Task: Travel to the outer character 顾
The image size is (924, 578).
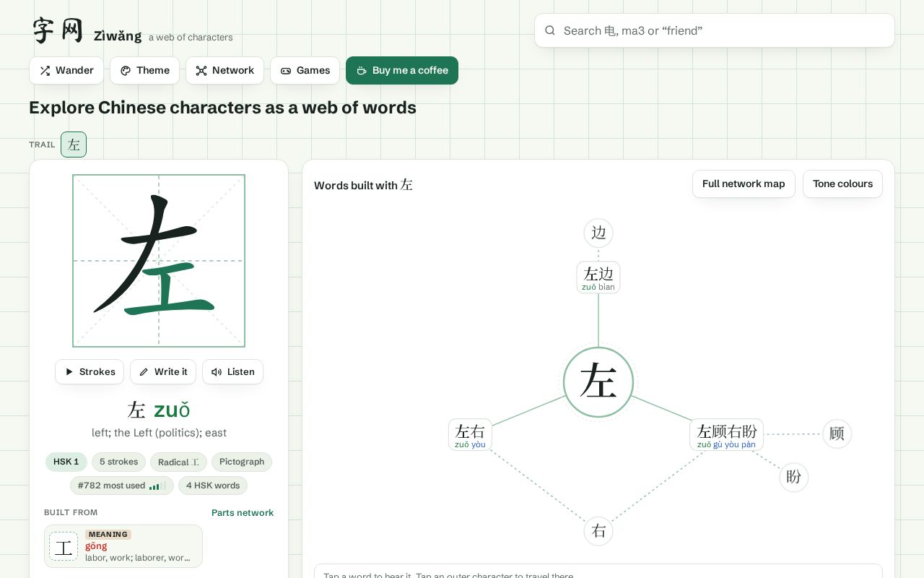Action: (837, 434)
